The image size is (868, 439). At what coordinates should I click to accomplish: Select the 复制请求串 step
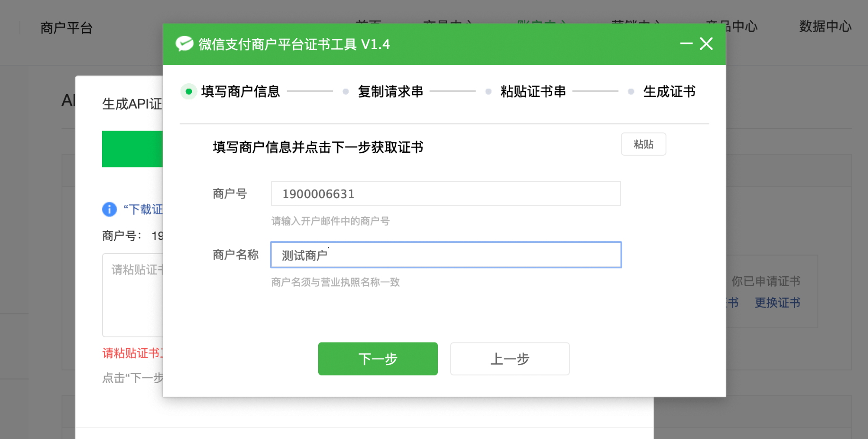coord(390,91)
